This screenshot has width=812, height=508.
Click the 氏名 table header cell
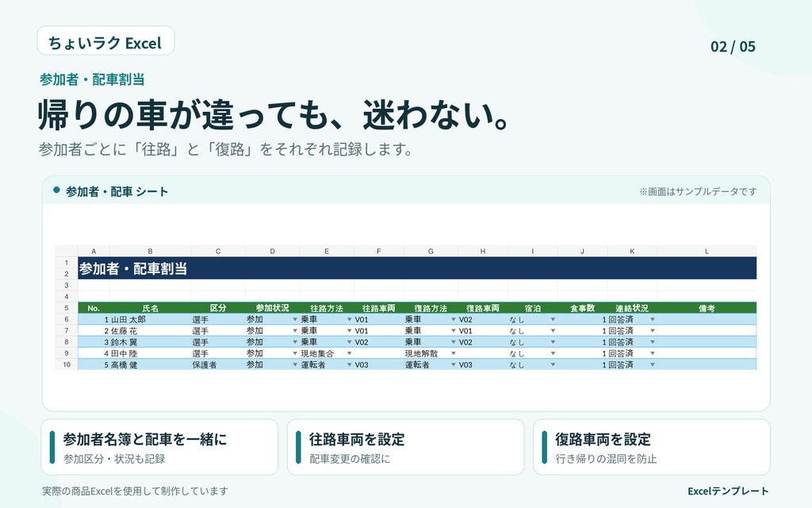coord(150,308)
